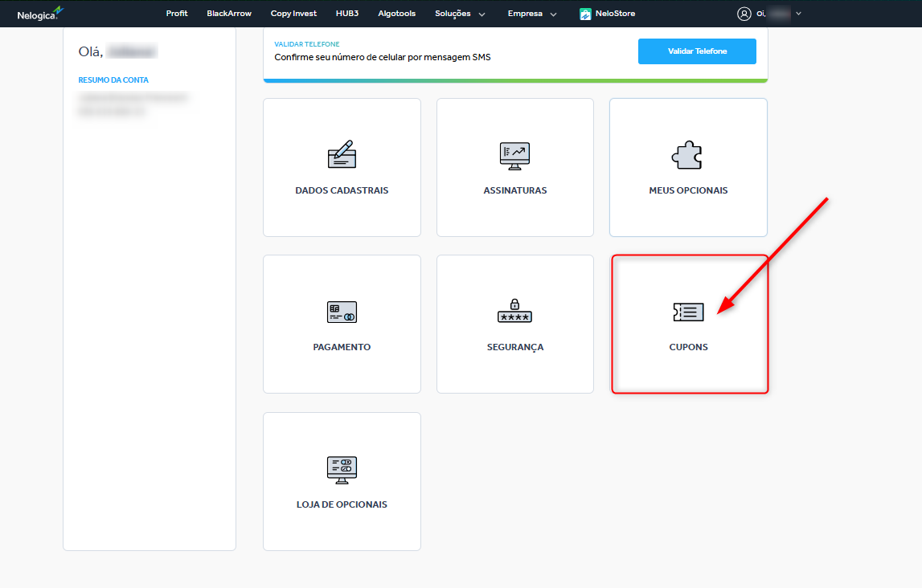Open the Segurança padlock password icon
The width and height of the screenshot is (922, 588).
coord(514,311)
